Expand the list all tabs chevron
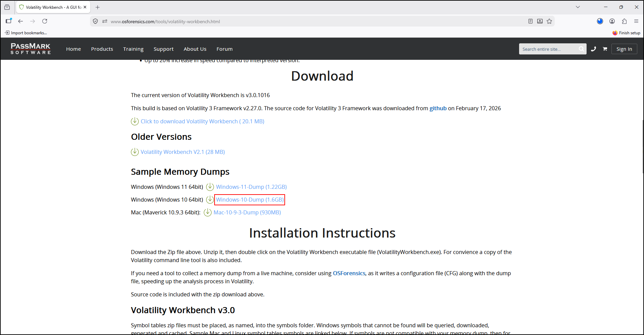644x335 pixels. click(578, 7)
